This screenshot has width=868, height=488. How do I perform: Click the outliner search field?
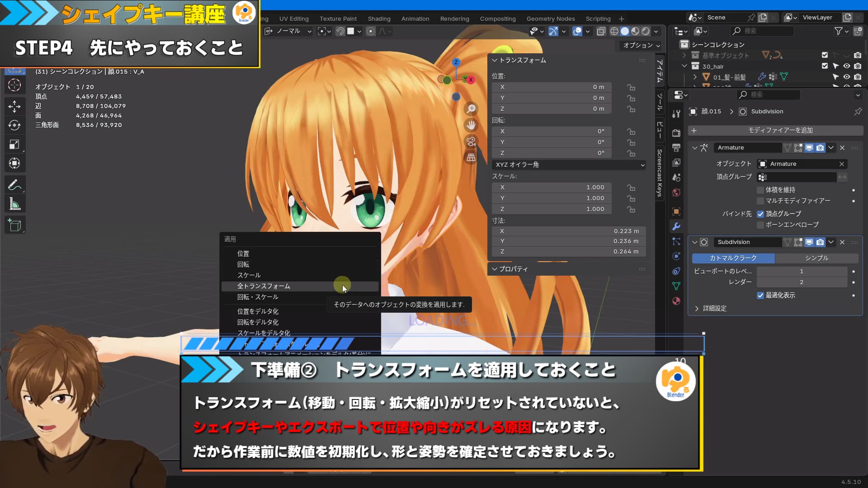tap(762, 31)
